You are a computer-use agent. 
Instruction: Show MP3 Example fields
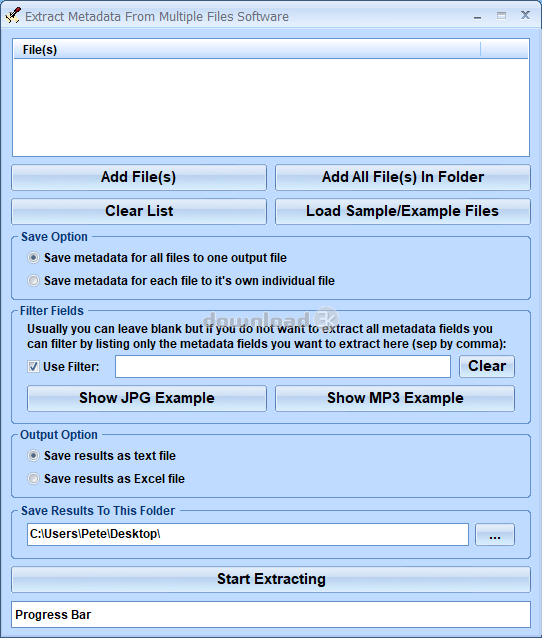[x=395, y=398]
